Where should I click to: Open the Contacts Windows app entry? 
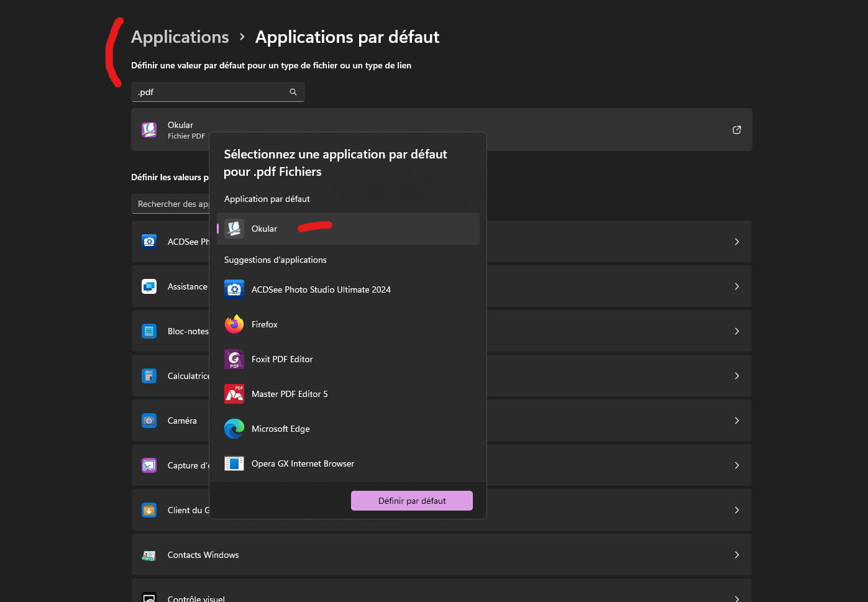[442, 555]
